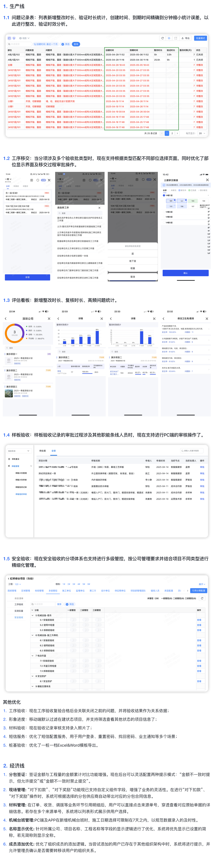Select 层 in acceptance type sheet

coord(133,253)
